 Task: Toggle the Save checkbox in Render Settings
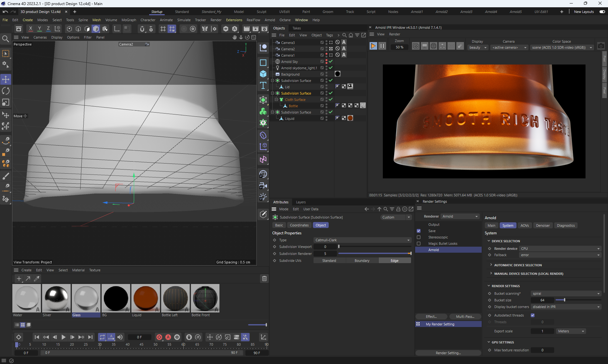[x=419, y=231]
